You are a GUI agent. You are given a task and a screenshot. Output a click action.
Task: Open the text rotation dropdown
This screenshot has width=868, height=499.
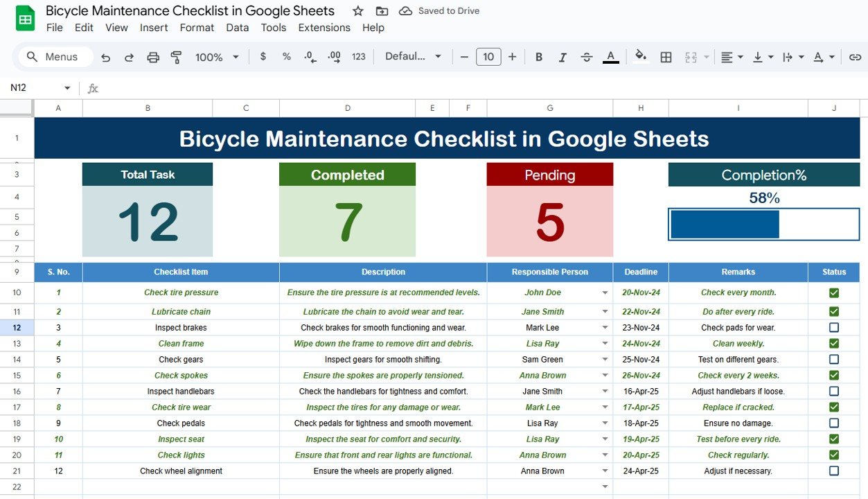pos(824,57)
